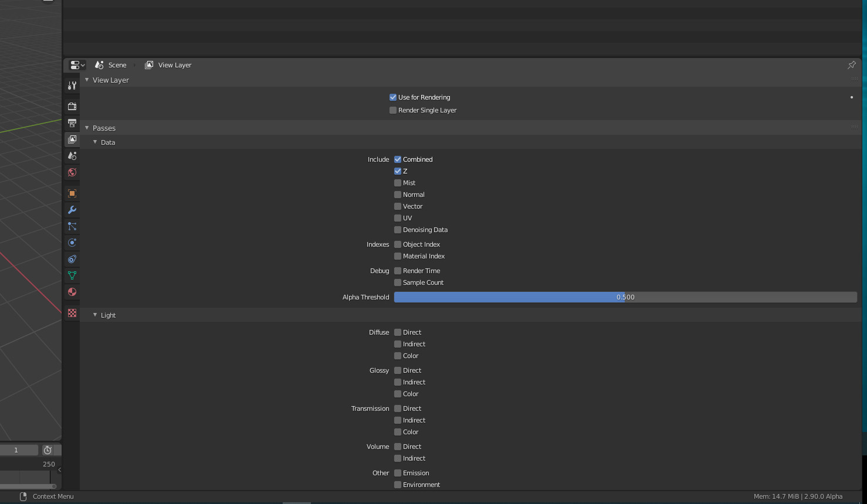Viewport: 867px width, 504px height.
Task: Enable the Emission pass
Action: click(398, 473)
